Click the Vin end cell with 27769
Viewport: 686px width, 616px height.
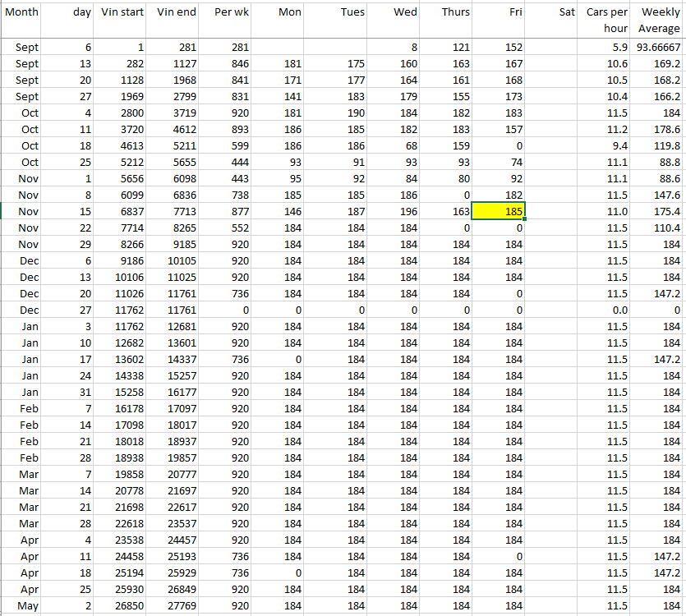coord(175,606)
